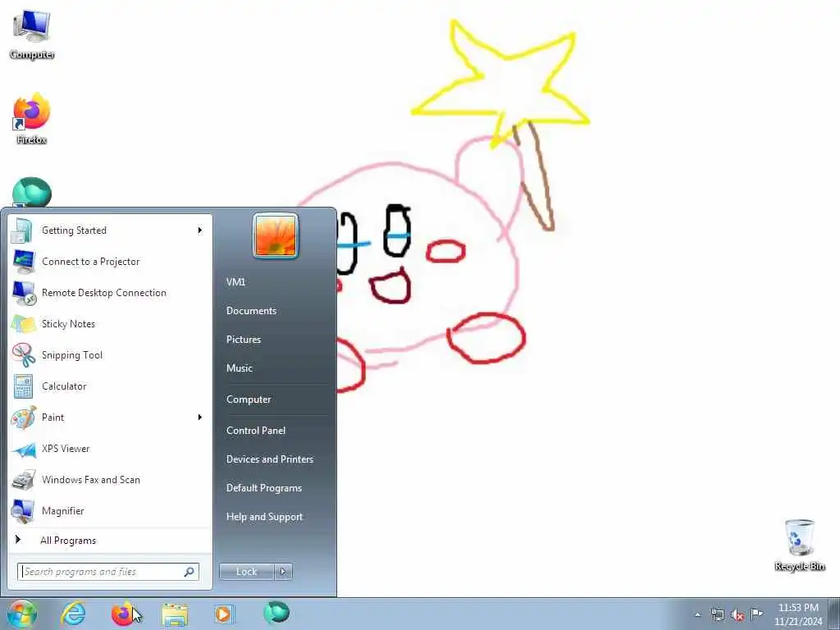Click Windows Fax and Scan icon
The image size is (840, 630).
pos(23,480)
